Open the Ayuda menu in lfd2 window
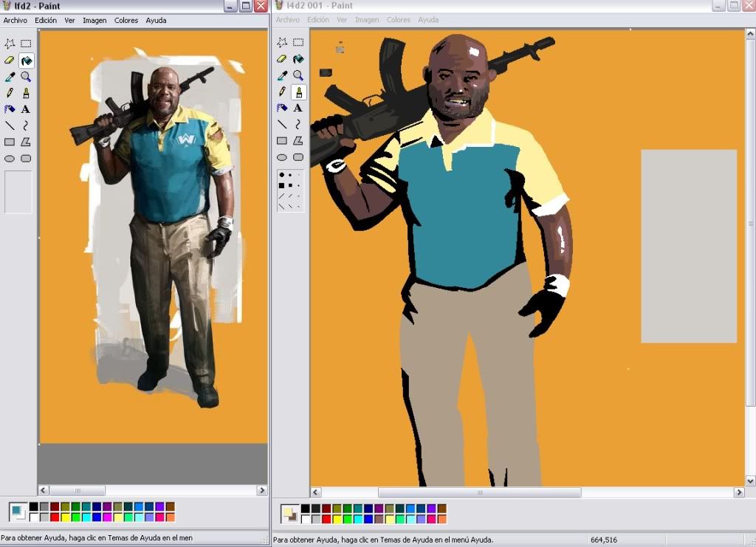Screen dimensions: 756x547 coord(156,20)
